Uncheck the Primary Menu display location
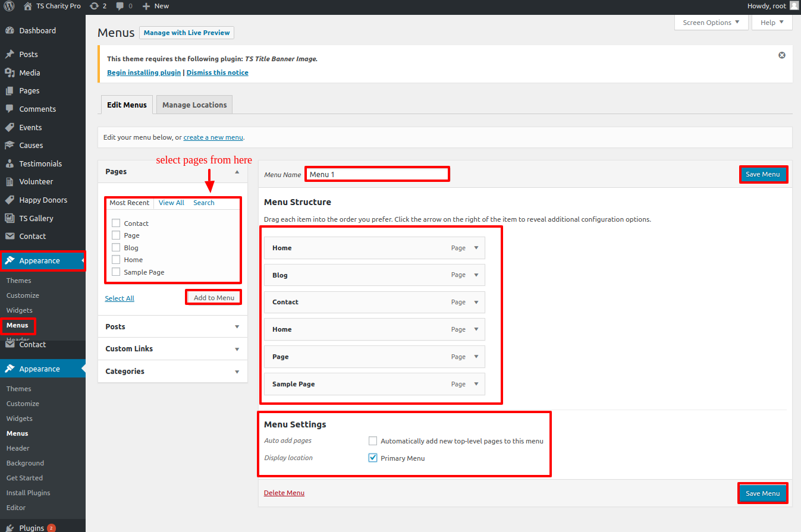This screenshot has height=532, width=801. pos(373,458)
